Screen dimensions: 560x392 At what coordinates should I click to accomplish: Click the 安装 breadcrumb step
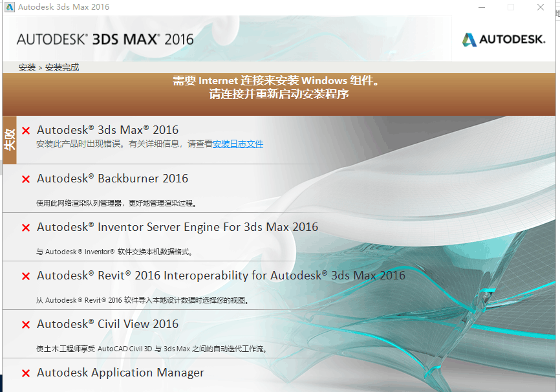[x=27, y=67]
